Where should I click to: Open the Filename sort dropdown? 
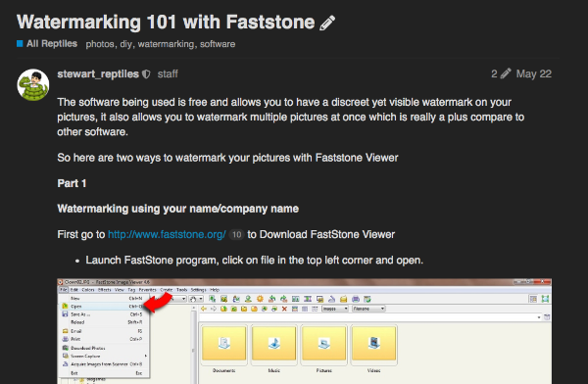(x=368, y=309)
